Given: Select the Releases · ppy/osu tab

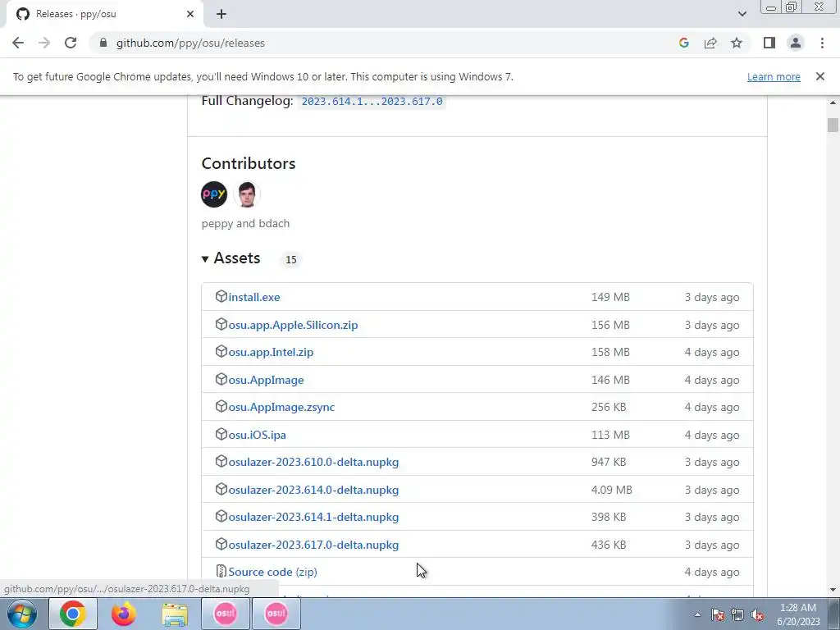Looking at the screenshot, I should tap(104, 14).
